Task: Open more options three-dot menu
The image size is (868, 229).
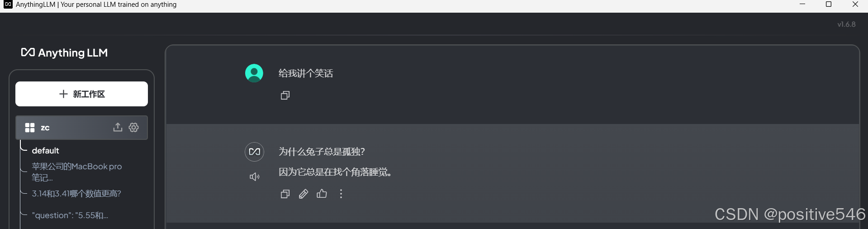Action: [x=341, y=194]
